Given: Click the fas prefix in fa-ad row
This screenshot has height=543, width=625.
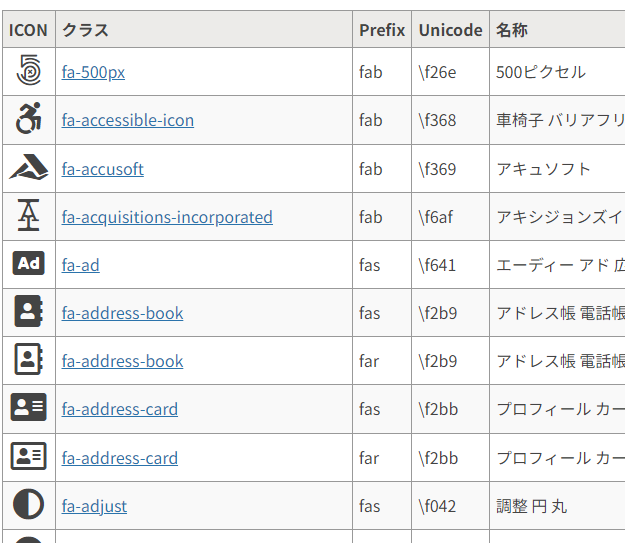Looking at the screenshot, I should [x=382, y=265].
